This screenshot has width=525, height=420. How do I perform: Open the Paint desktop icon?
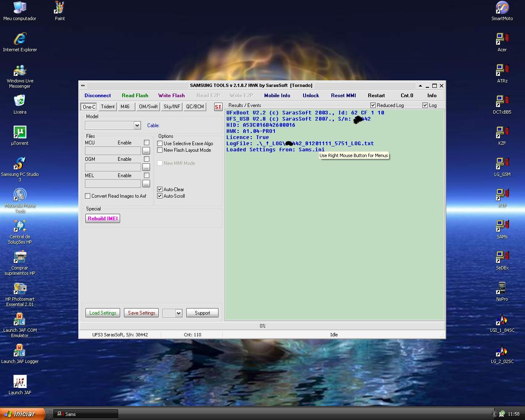60,11
